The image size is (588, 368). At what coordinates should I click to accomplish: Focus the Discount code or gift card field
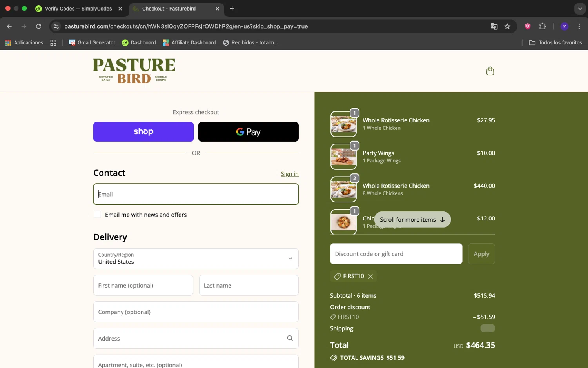[x=396, y=254]
